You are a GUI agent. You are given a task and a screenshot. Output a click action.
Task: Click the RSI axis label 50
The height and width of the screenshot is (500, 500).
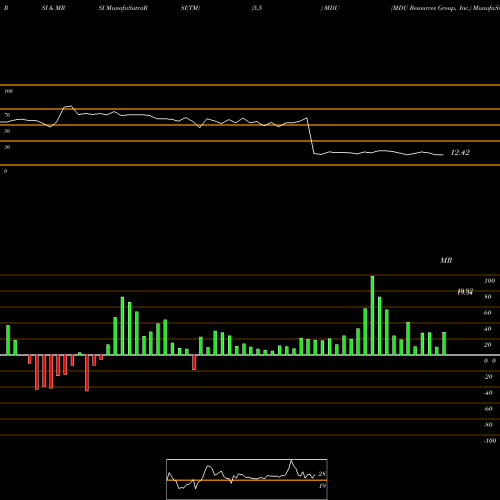click(x=7, y=131)
